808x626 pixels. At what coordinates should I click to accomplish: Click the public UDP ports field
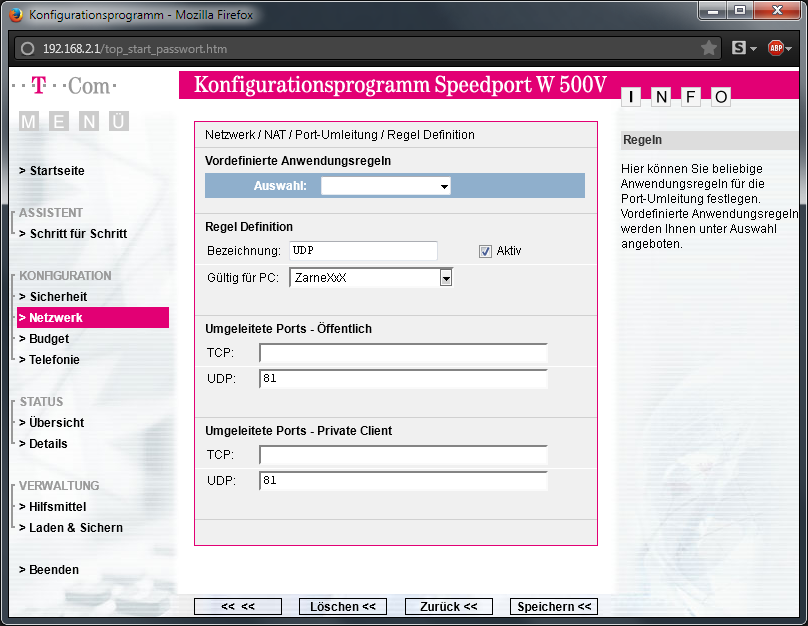click(403, 379)
